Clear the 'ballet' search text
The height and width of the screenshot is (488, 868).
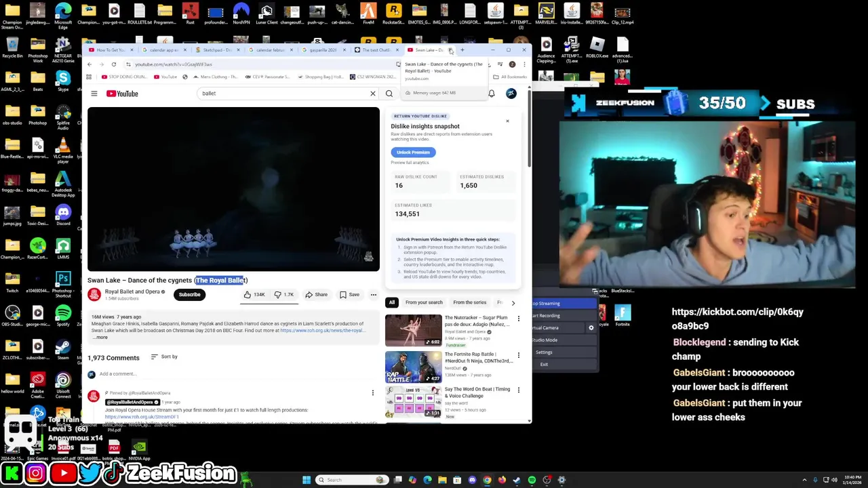372,94
